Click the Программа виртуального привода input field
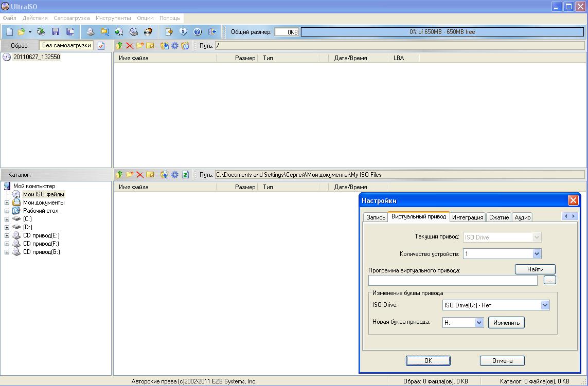Viewport: 588px width, 386px height. tap(453, 280)
